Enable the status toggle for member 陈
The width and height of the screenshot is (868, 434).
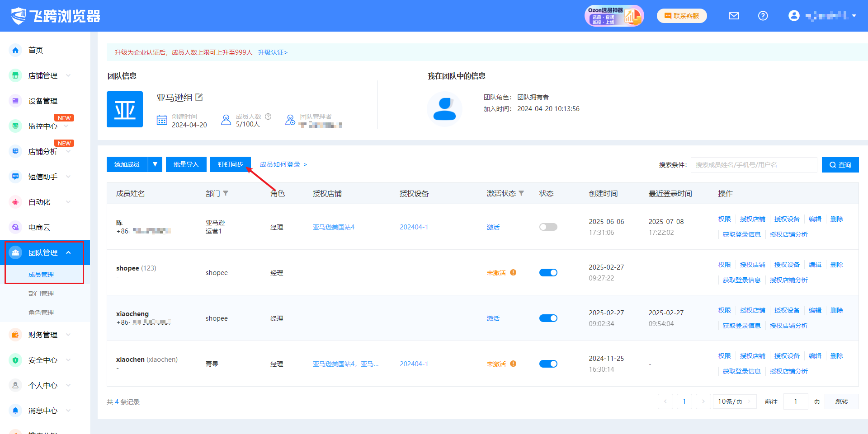coord(548,227)
